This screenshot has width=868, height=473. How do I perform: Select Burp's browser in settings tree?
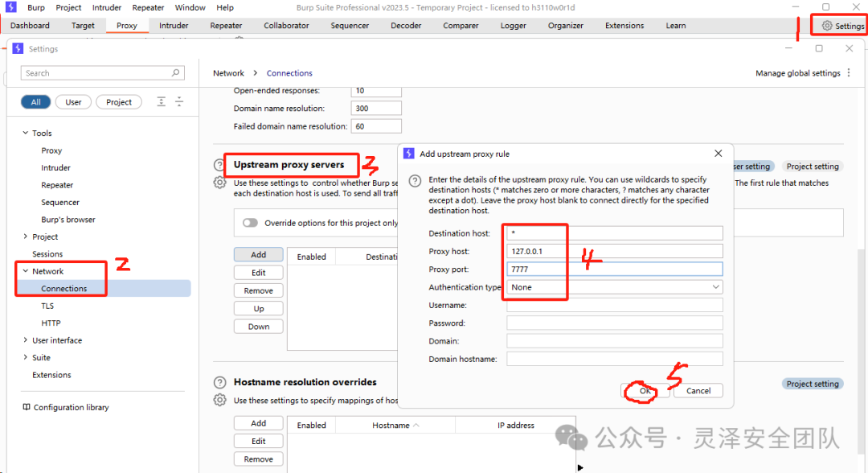tap(68, 220)
